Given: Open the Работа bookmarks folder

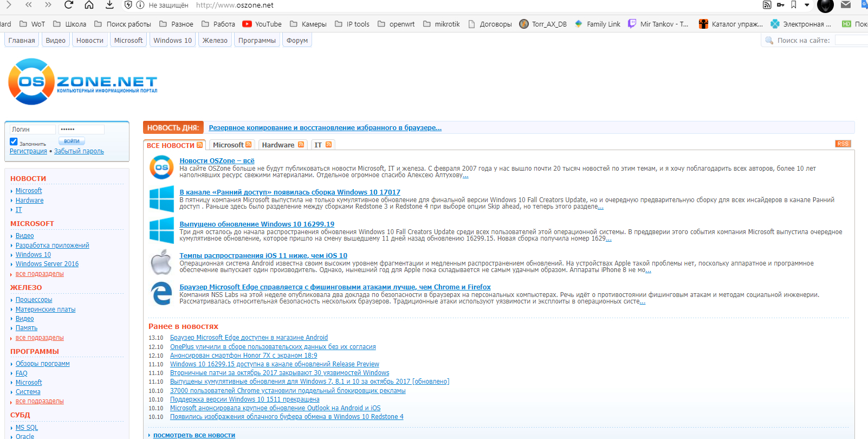Looking at the screenshot, I should point(218,24).
